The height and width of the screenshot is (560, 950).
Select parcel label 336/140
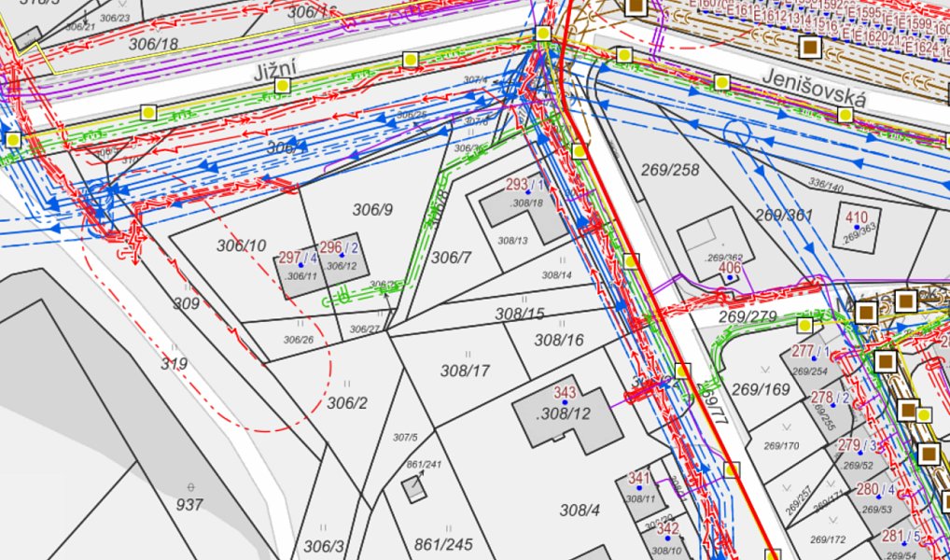[x=825, y=186]
